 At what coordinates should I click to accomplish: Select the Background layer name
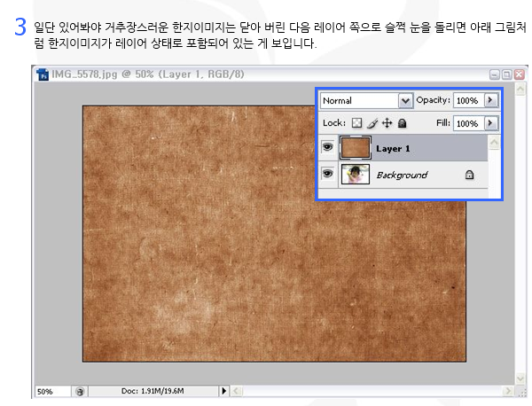(x=402, y=175)
